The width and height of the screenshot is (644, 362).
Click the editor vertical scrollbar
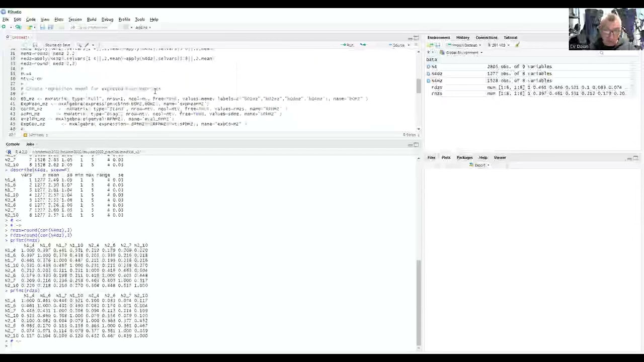pos(419,86)
